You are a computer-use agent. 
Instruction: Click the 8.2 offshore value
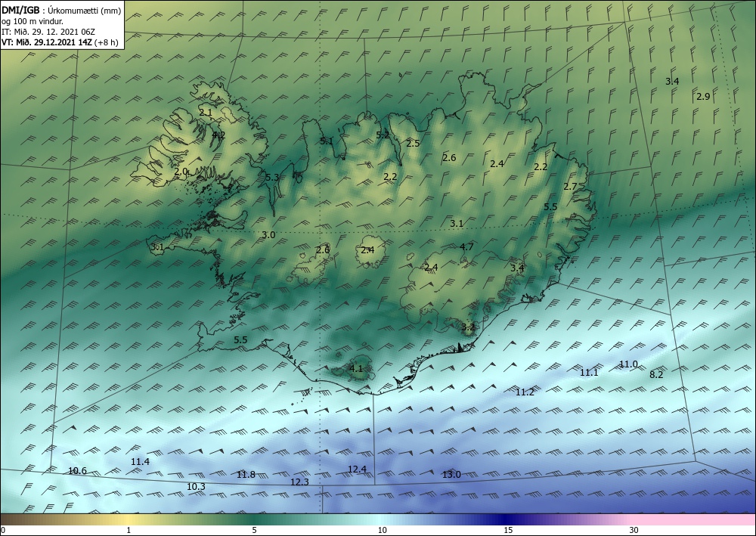click(x=656, y=374)
